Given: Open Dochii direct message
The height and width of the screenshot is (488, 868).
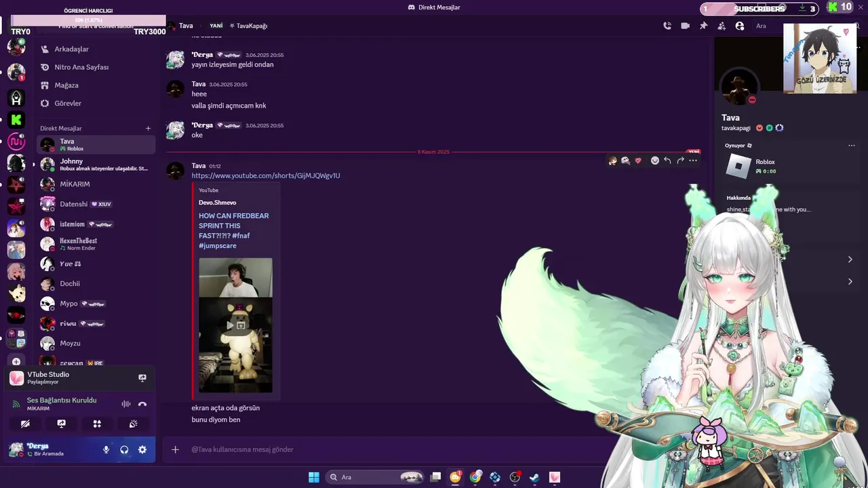Looking at the screenshot, I should [96, 283].
